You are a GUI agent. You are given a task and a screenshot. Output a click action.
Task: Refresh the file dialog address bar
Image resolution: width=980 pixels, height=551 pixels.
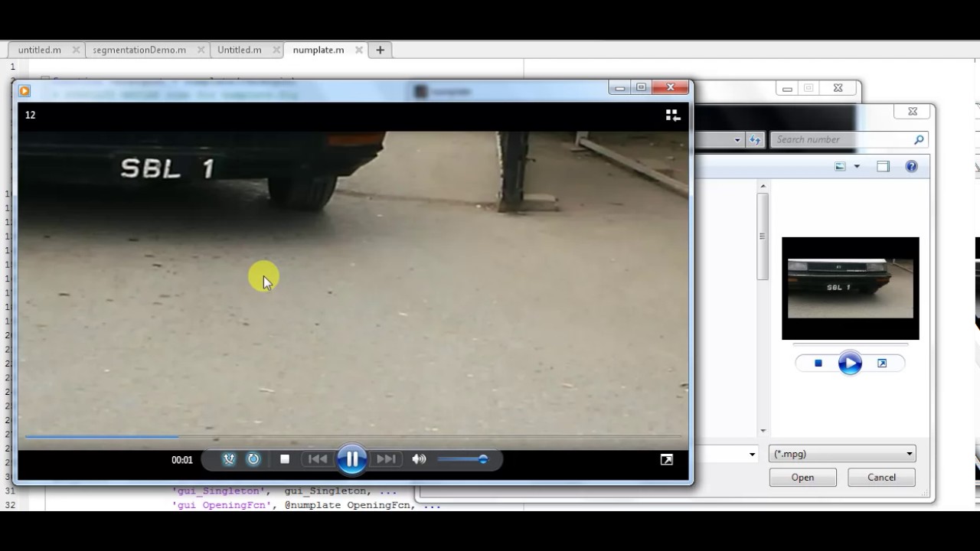tap(755, 139)
